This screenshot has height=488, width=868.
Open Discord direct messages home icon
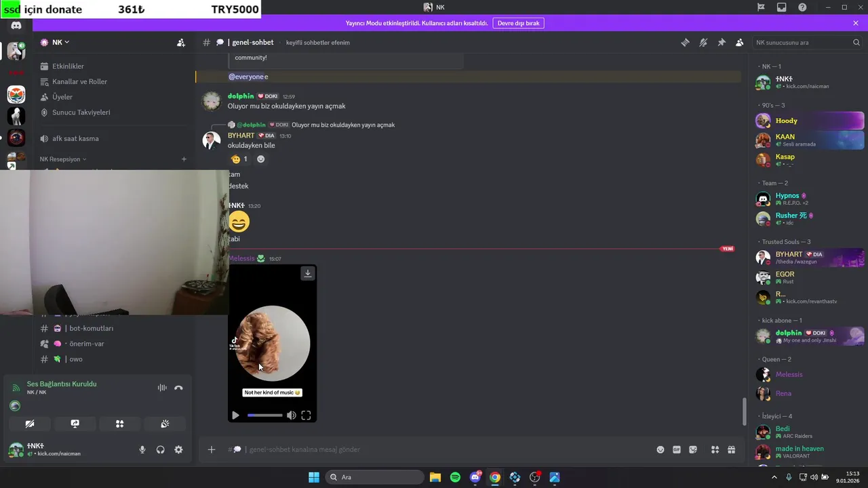click(16, 26)
